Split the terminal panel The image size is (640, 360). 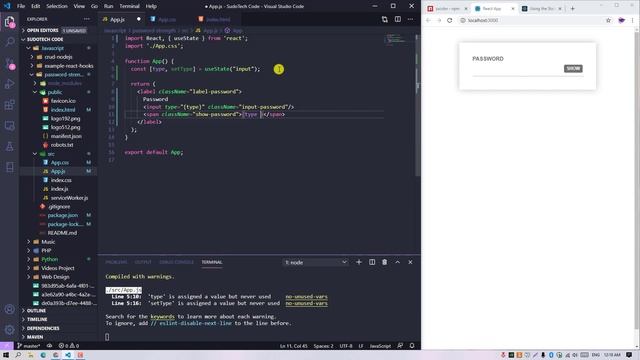click(x=372, y=262)
